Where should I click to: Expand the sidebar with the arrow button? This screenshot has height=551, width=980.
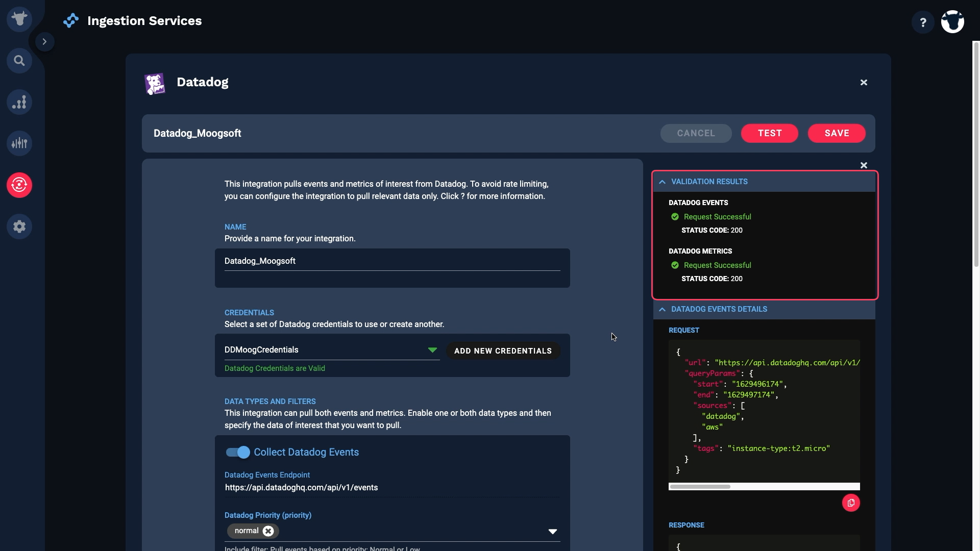[44, 42]
